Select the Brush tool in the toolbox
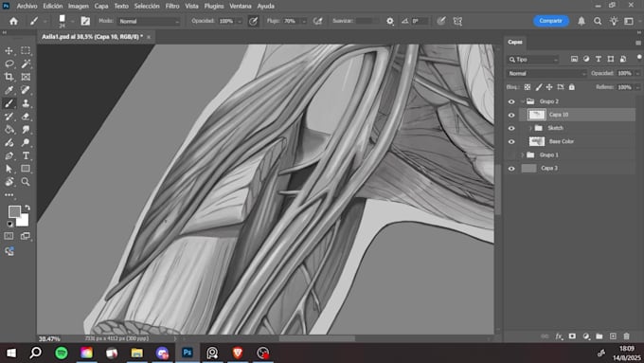 coord(9,103)
